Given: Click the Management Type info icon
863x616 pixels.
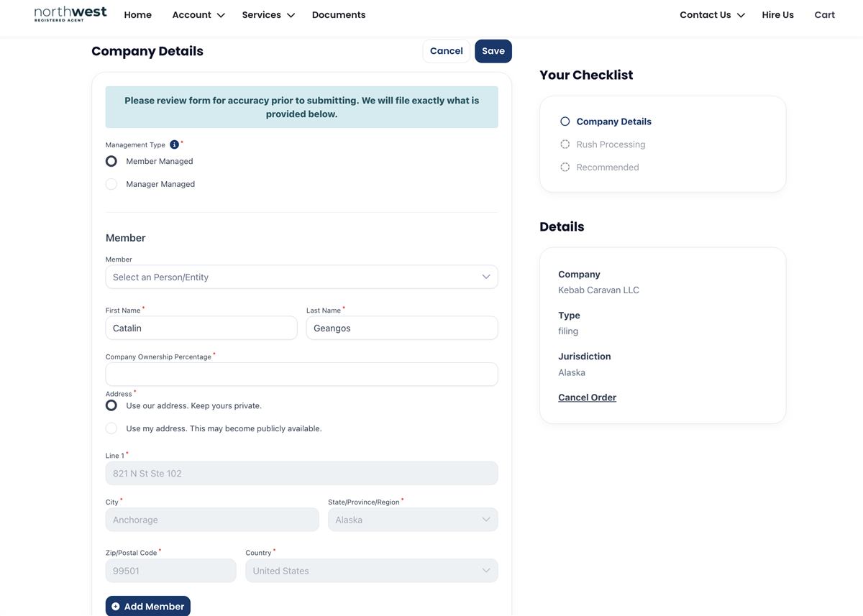Looking at the screenshot, I should (x=174, y=144).
